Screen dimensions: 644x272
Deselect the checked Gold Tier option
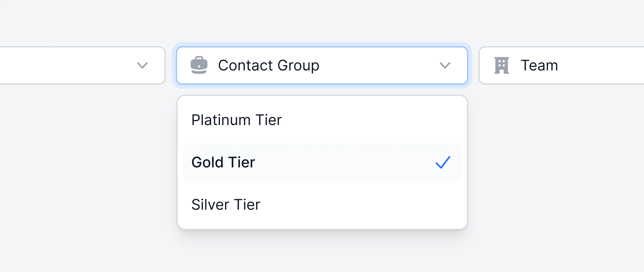(x=322, y=162)
